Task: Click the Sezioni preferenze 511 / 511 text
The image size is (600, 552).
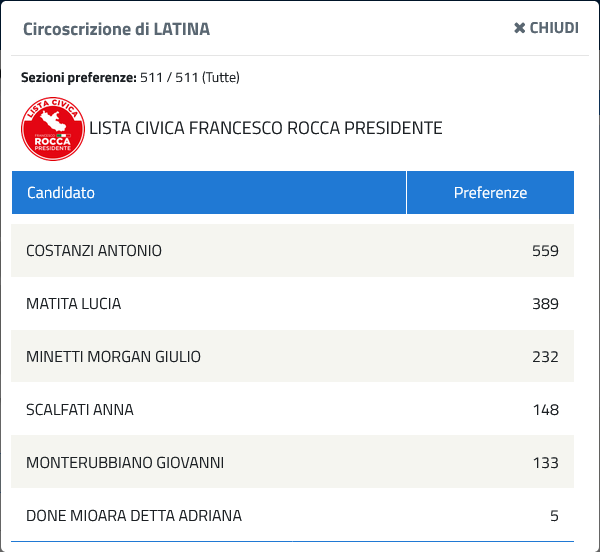Action: click(x=130, y=77)
